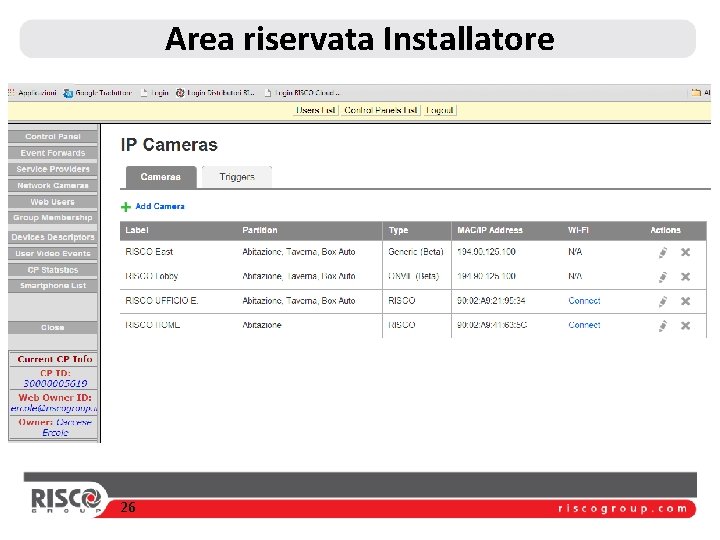Click the Logout link
Image resolution: width=720 pixels, height=540 pixels.
[x=440, y=110]
